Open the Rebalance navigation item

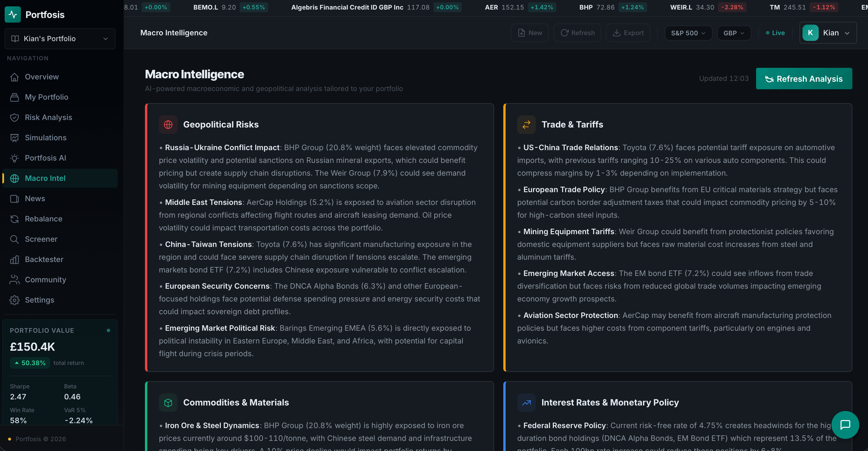tap(43, 219)
